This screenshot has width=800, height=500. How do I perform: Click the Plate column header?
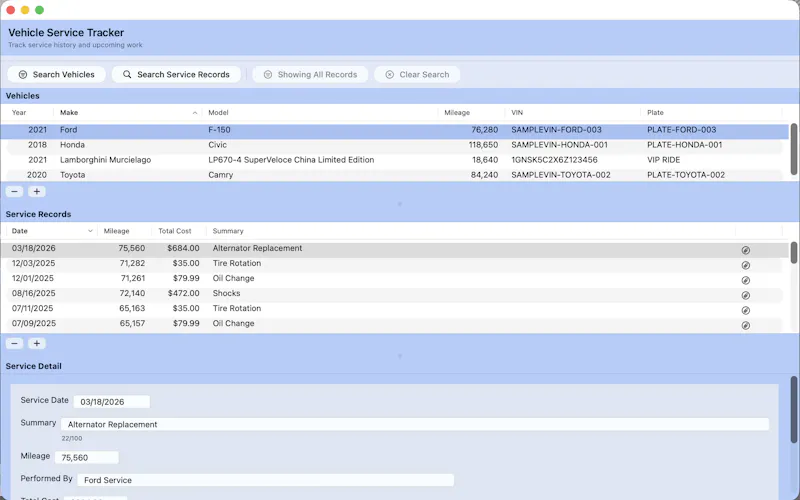[x=711, y=112]
